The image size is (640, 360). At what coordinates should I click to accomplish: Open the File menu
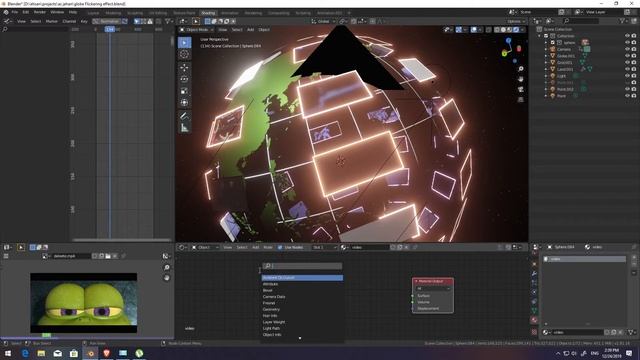[x=15, y=12]
